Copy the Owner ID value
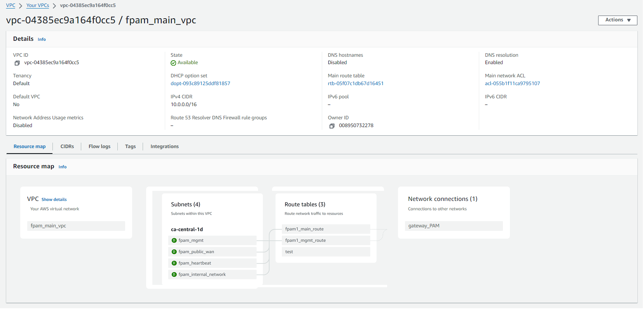Viewport: 644px width, 309px height. pyautogui.click(x=332, y=126)
